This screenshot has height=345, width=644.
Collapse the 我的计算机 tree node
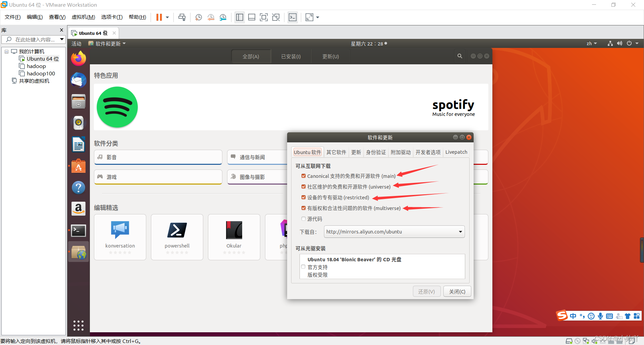click(6, 52)
